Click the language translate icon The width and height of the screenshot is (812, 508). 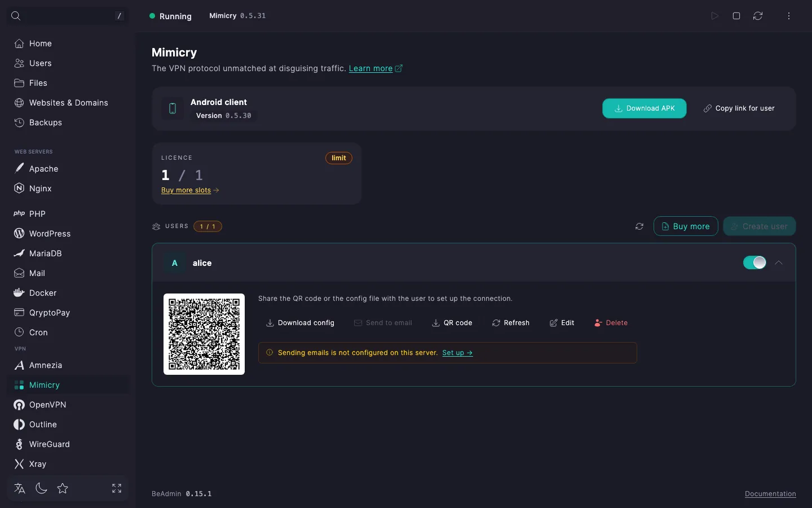[x=20, y=488]
